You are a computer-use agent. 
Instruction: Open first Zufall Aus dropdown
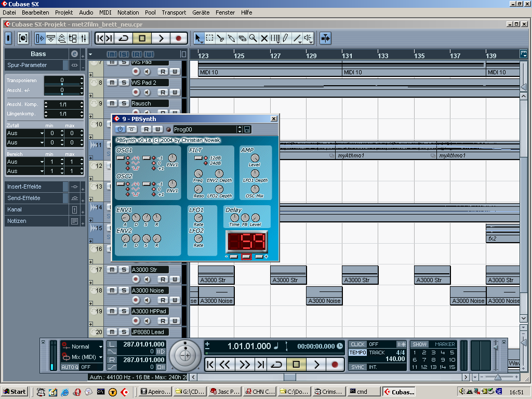point(25,134)
